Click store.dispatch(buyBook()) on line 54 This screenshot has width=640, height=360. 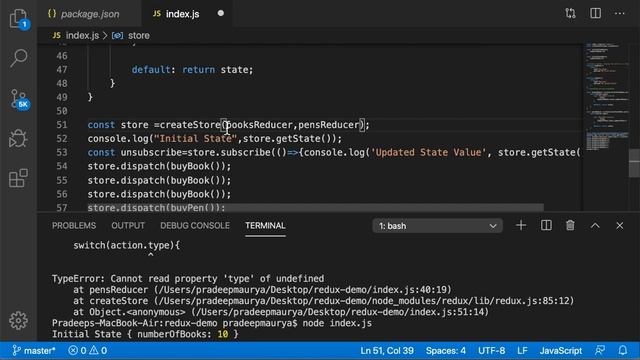coord(159,166)
